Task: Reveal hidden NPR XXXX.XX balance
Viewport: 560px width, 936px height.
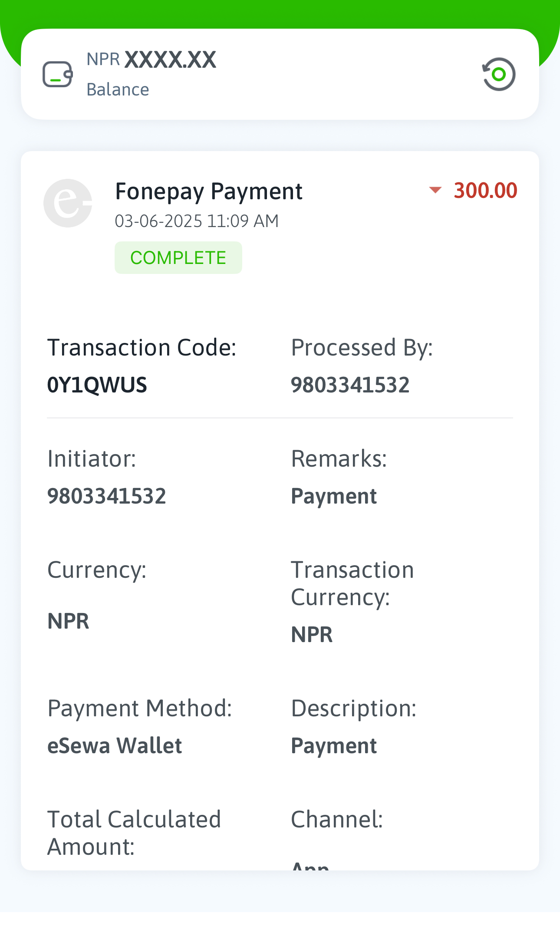Action: point(170,60)
